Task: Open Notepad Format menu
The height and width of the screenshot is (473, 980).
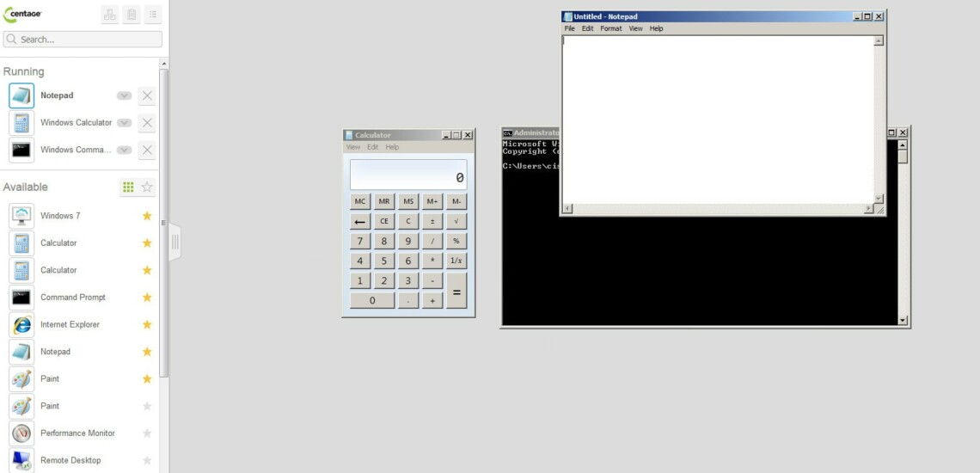Action: tap(611, 28)
